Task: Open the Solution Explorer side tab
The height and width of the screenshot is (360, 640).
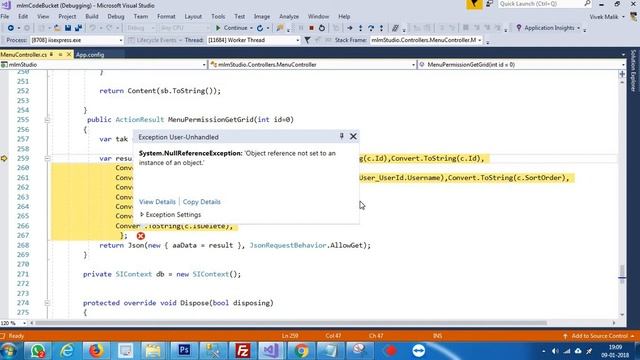Action: point(633,71)
